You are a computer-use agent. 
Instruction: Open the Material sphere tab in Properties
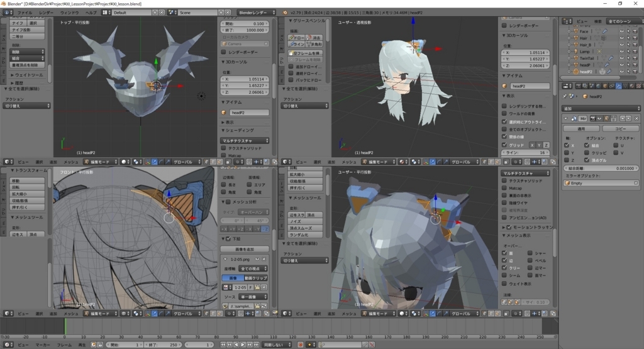click(x=631, y=86)
